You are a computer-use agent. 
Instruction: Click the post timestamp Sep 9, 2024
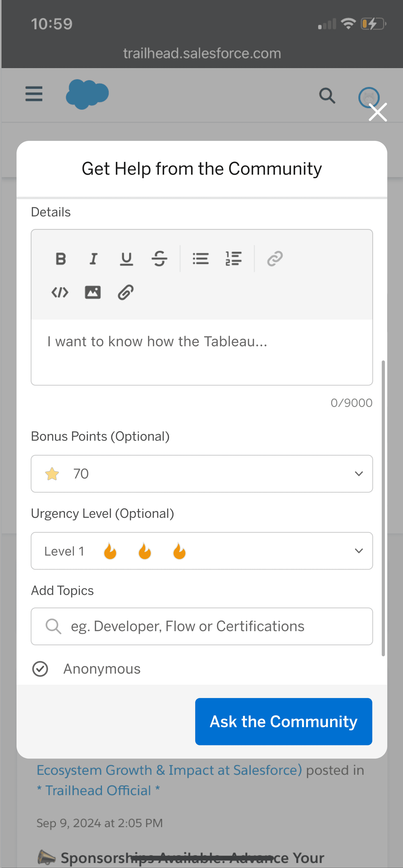tap(100, 823)
